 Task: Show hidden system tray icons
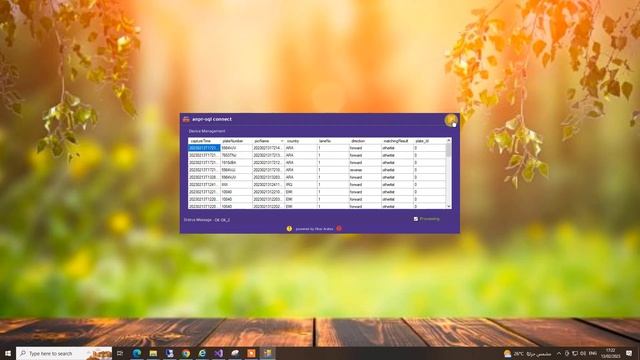coord(559,353)
